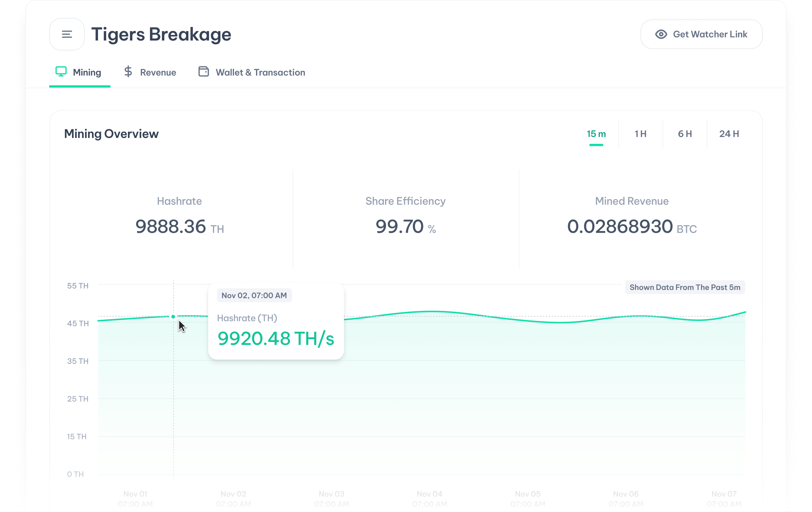Select the 15 m time range

[596, 134]
